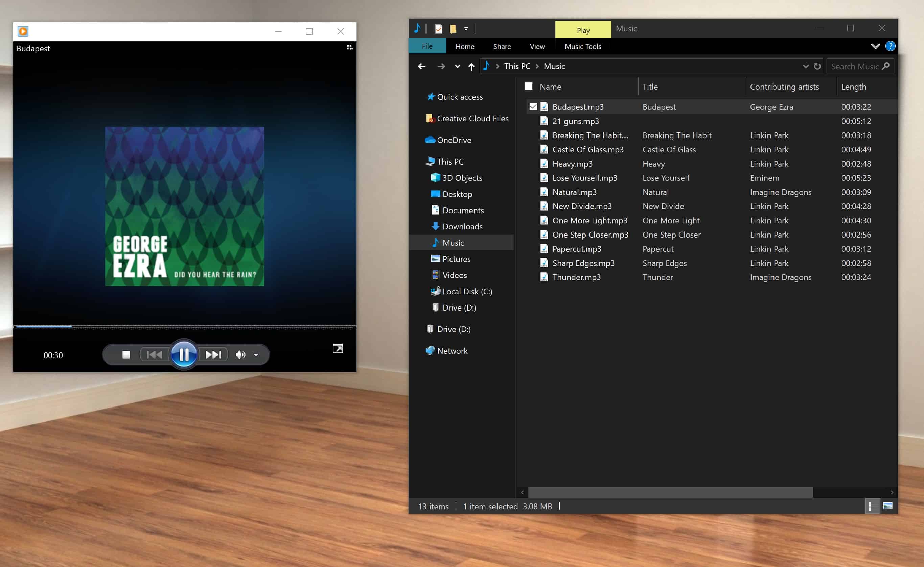
Task: Expand the address bar history dropdown
Action: [805, 66]
